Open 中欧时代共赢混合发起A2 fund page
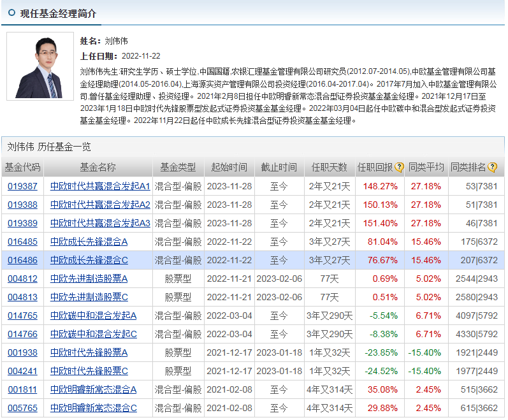The image size is (508, 420). coord(100,205)
